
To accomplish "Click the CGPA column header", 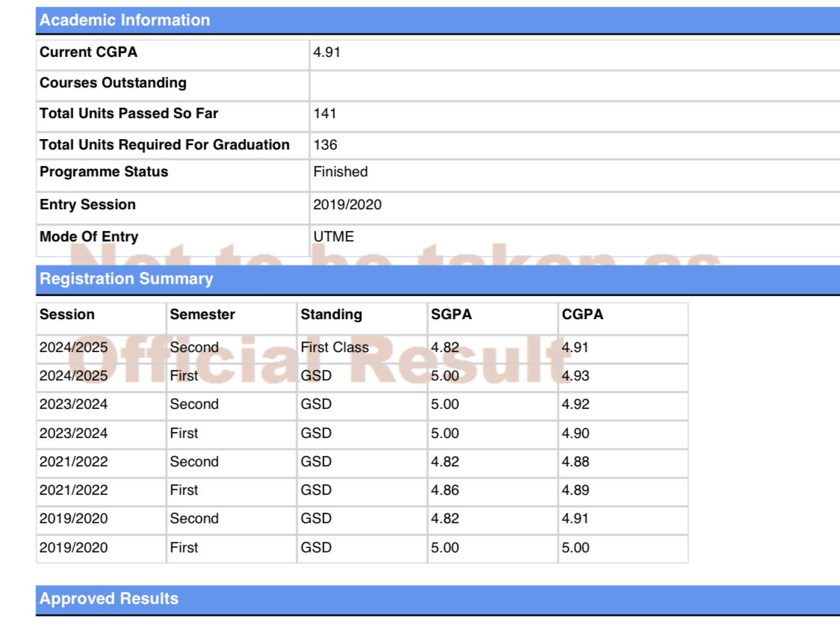I will [x=582, y=315].
